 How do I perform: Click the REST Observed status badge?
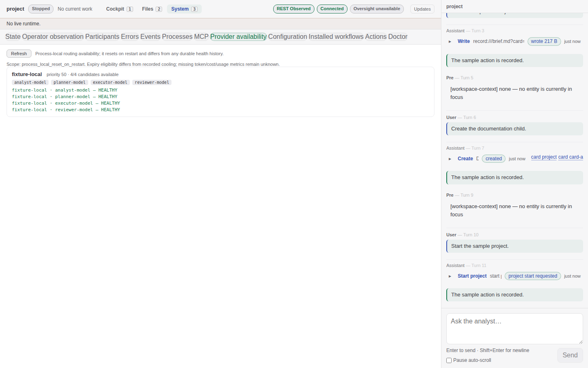coord(294,9)
